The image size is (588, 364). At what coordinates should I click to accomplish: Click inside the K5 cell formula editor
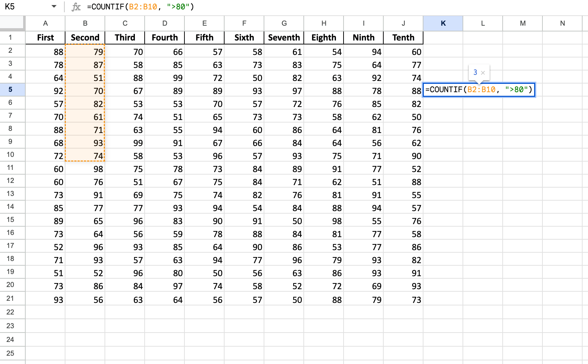tap(479, 90)
